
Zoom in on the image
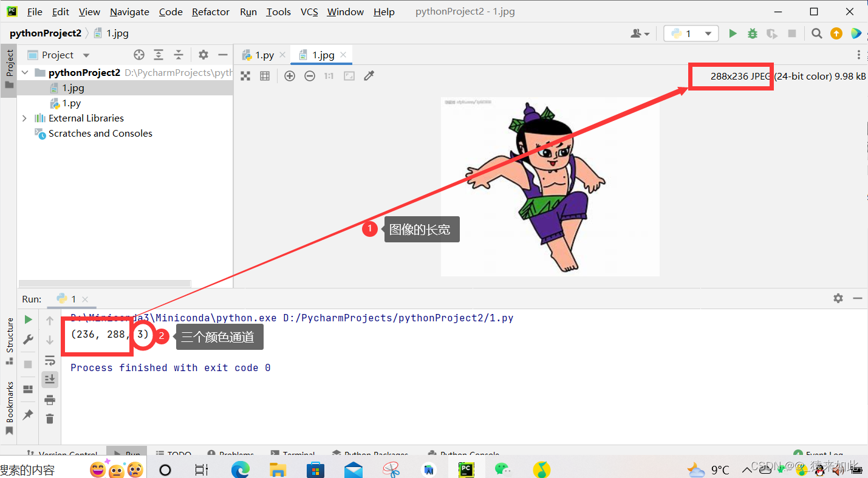coord(290,76)
